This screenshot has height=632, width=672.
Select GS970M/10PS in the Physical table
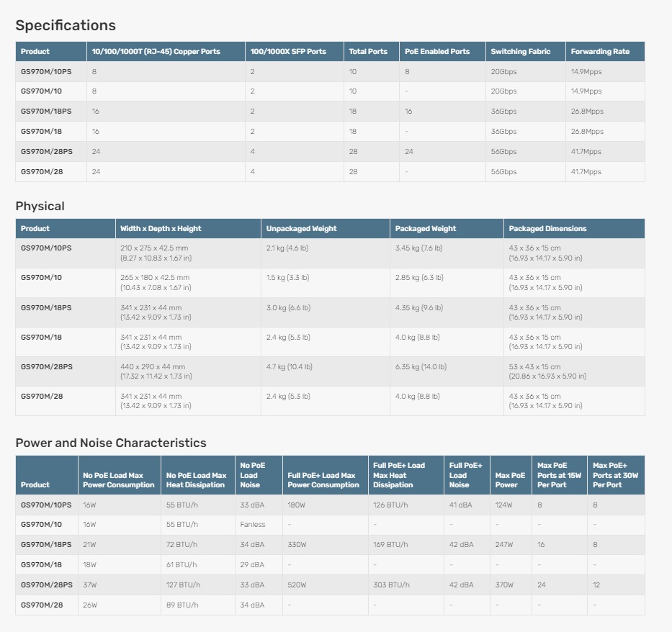click(46, 248)
